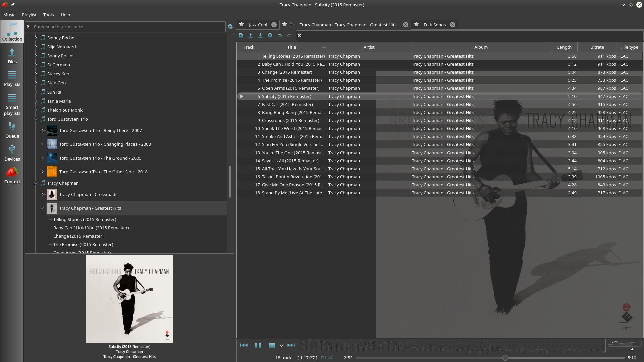Click the save playlist download-arrow icon

(260, 35)
